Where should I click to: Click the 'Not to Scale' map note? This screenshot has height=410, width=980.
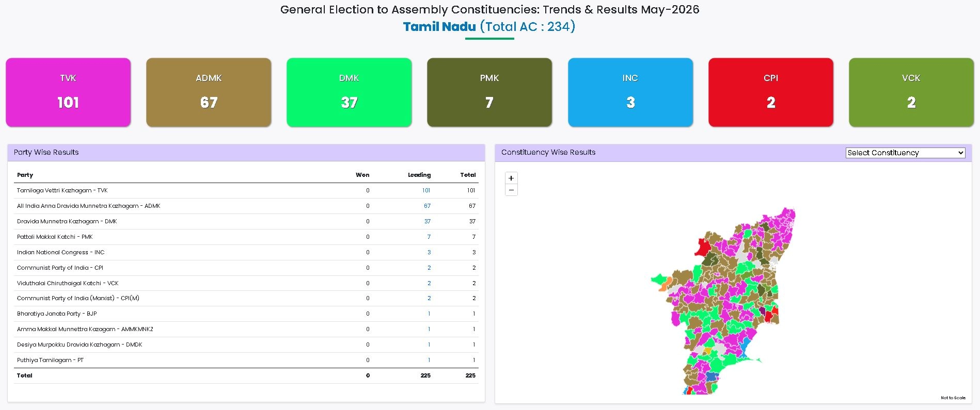(953, 398)
